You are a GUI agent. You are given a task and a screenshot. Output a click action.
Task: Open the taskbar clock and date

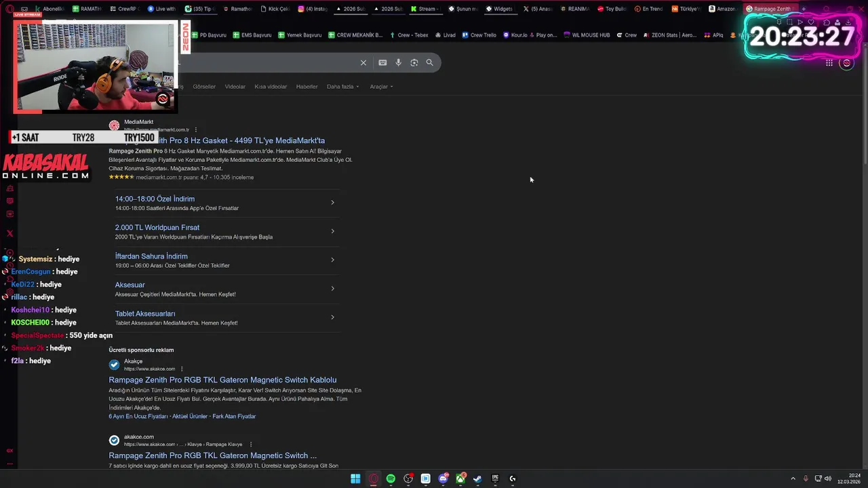point(849,479)
